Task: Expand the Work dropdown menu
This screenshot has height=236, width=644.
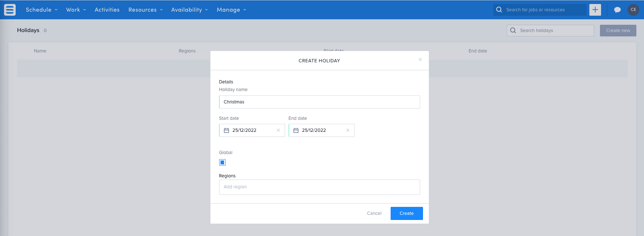Action: click(x=76, y=10)
